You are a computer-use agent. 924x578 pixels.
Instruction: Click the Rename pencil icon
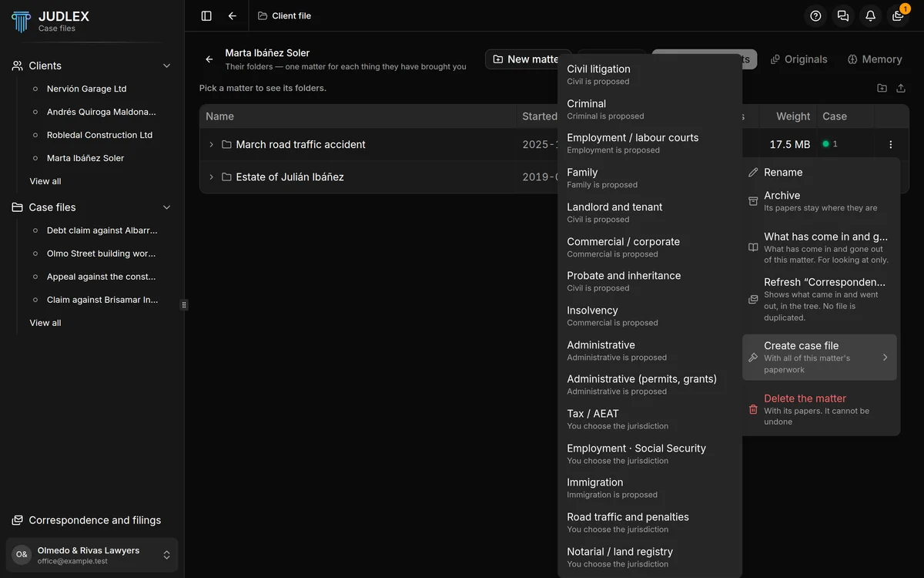coord(753,173)
